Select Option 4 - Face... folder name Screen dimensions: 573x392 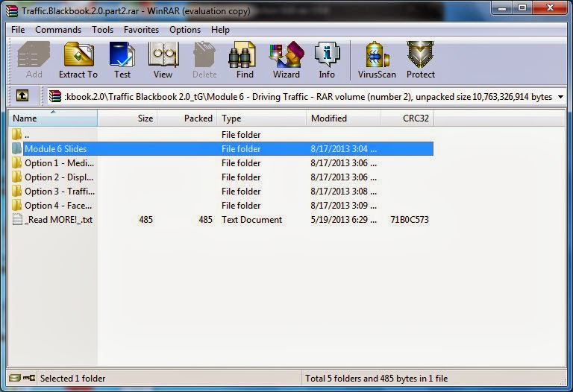click(x=58, y=206)
